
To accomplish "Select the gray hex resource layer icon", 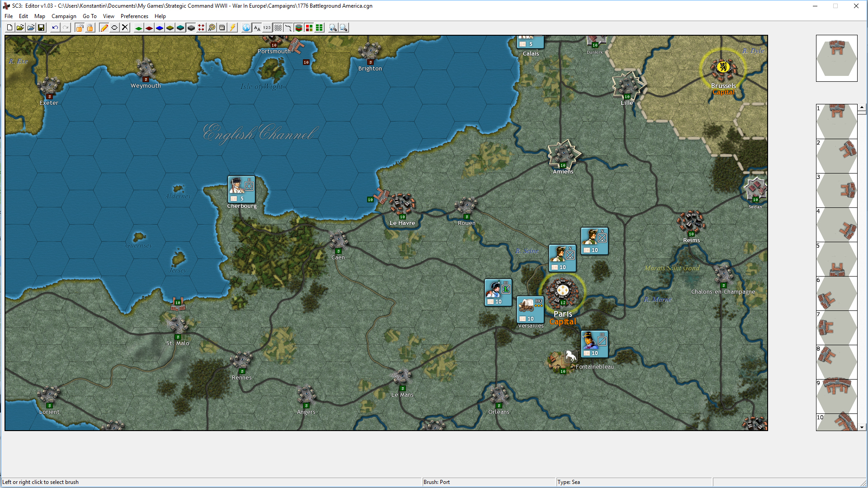I will point(191,28).
